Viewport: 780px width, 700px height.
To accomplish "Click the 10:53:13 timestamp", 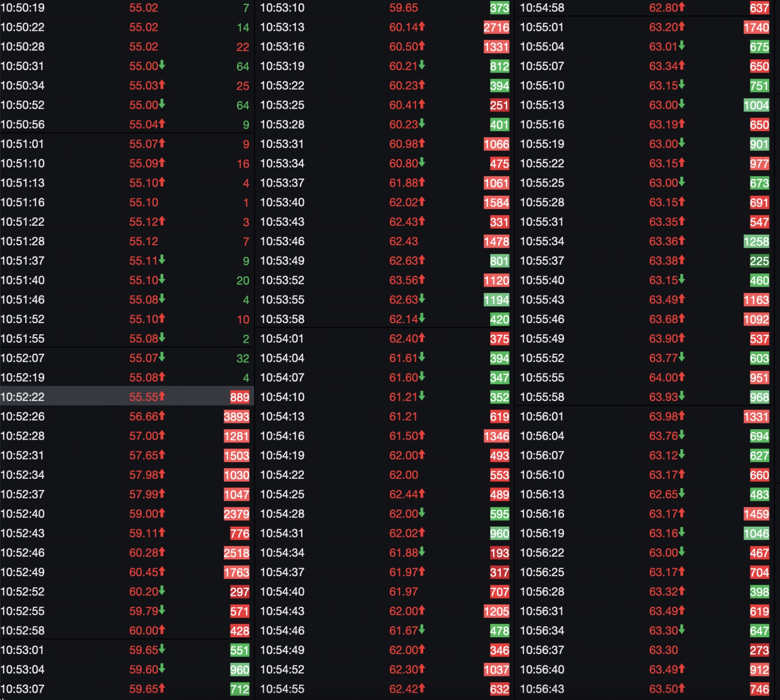I will click(282, 27).
